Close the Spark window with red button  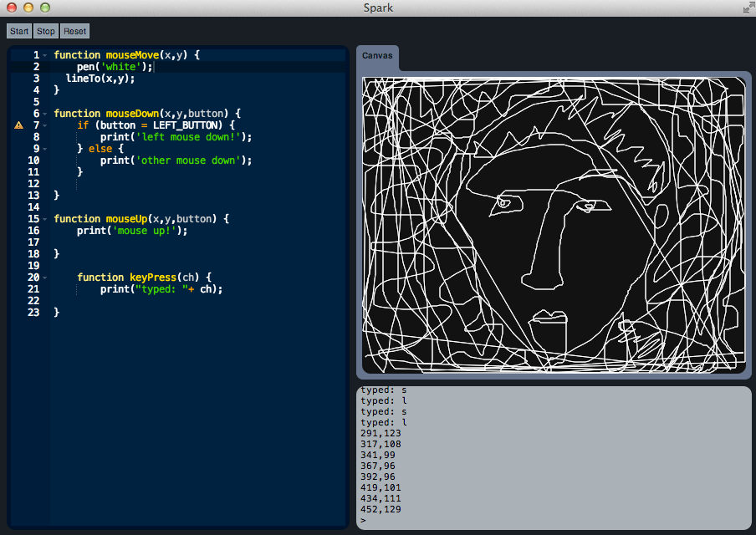(12, 8)
